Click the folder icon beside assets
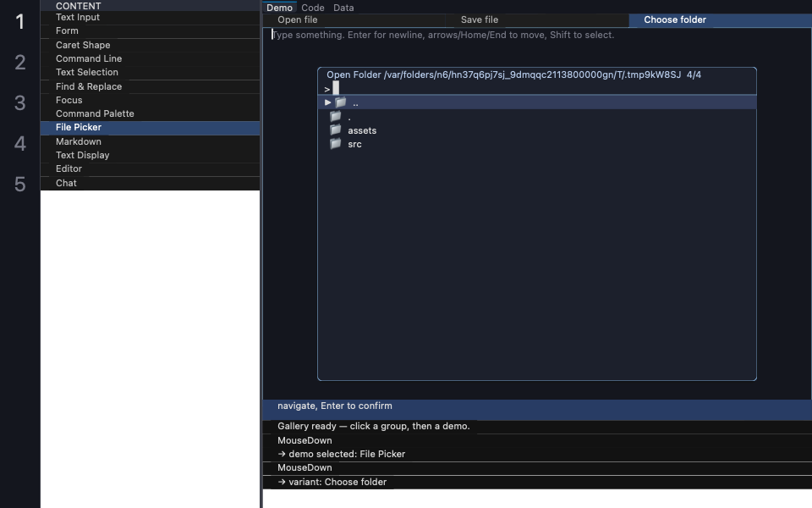812x508 pixels. tap(336, 130)
